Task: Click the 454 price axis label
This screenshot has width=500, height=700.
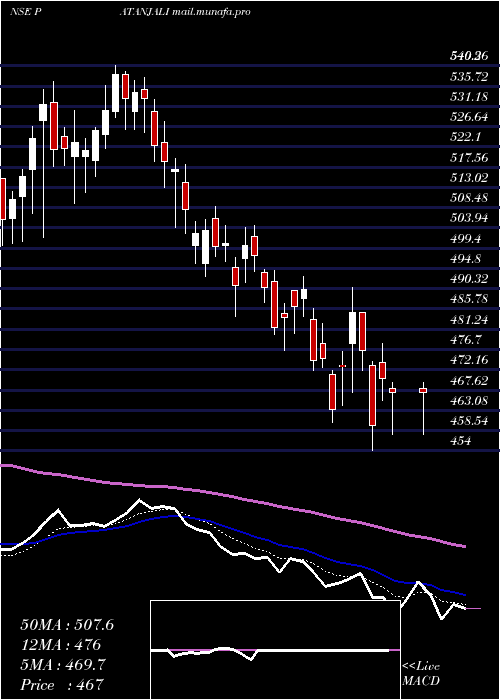Action: 460,441
